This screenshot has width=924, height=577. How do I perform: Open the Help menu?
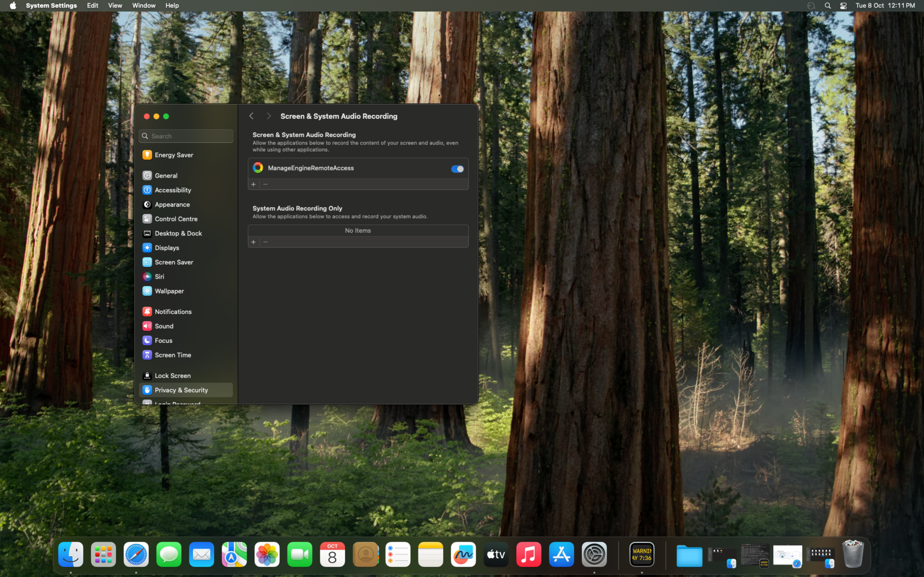tap(172, 5)
